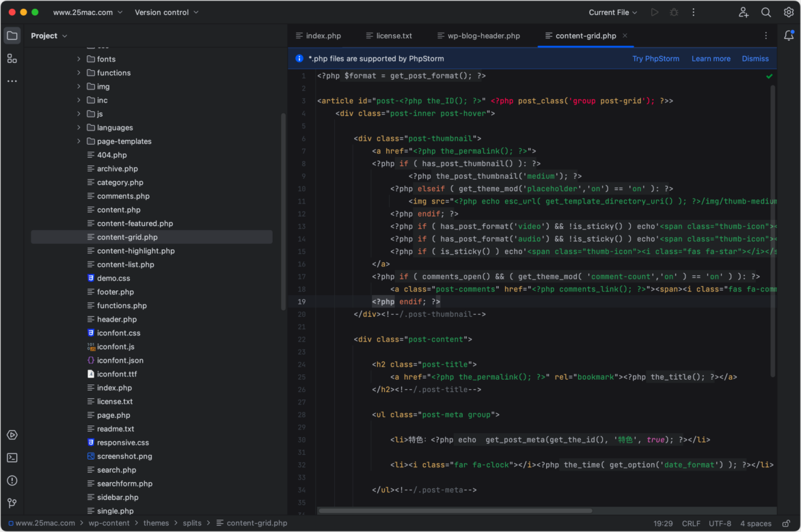
Task: Open the Project tool window folder icon
Action: pyautogui.click(x=12, y=36)
